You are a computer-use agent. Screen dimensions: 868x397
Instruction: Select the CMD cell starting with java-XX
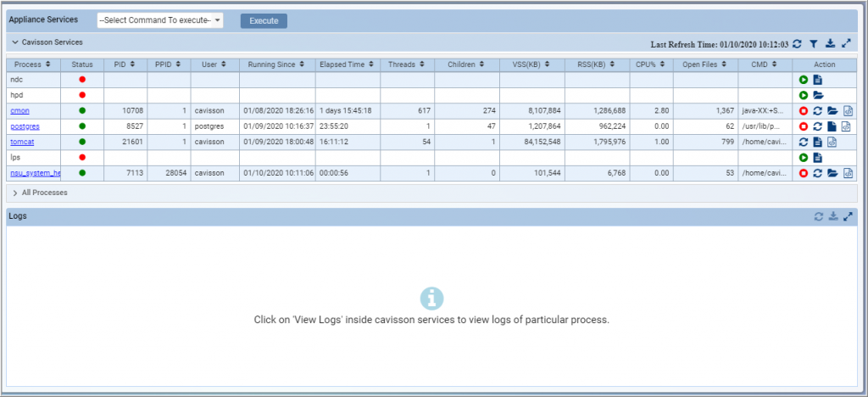click(x=764, y=111)
